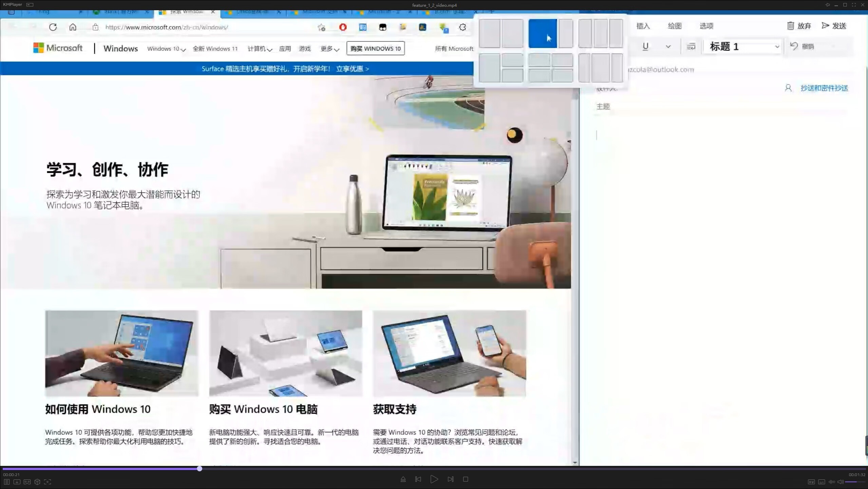Click the Surface 立享优惠 banner link

pos(352,69)
